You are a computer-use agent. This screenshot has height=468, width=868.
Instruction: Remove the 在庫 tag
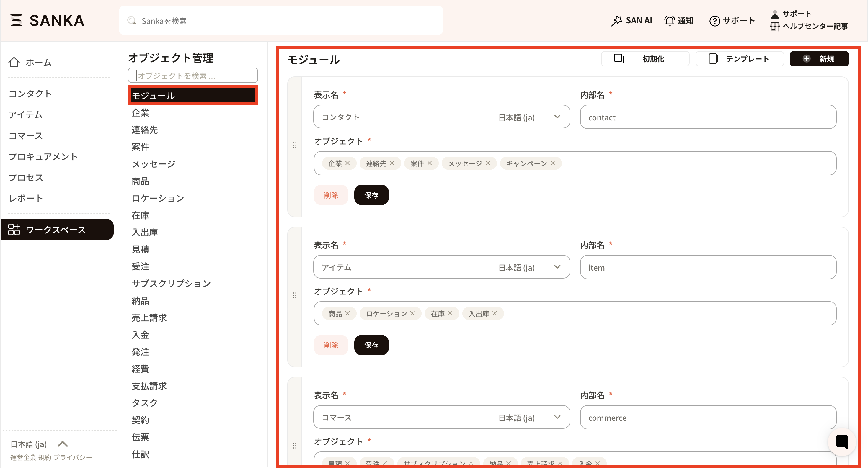point(450,313)
